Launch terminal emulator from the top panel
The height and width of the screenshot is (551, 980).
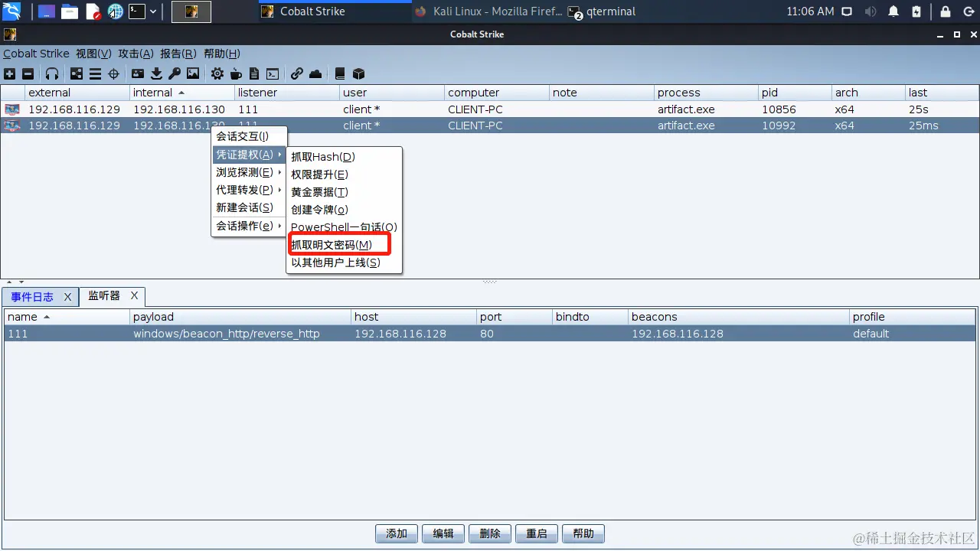(137, 11)
